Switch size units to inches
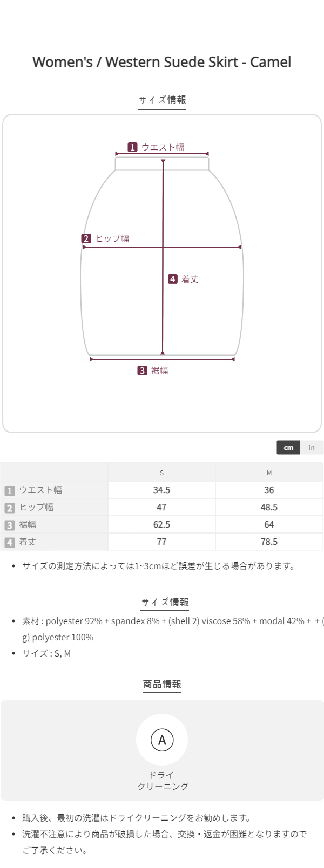The width and height of the screenshot is (324, 868). pos(312,448)
